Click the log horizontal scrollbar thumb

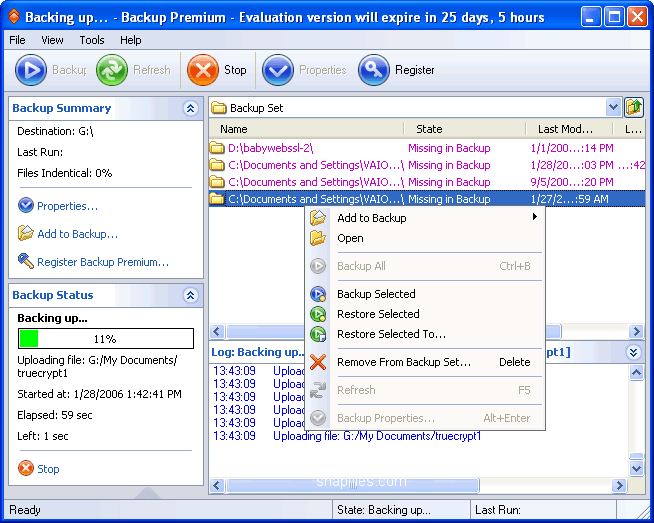click(x=352, y=485)
